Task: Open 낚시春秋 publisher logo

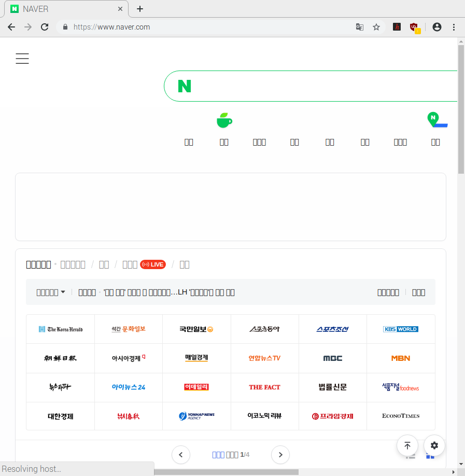Action: point(129,416)
